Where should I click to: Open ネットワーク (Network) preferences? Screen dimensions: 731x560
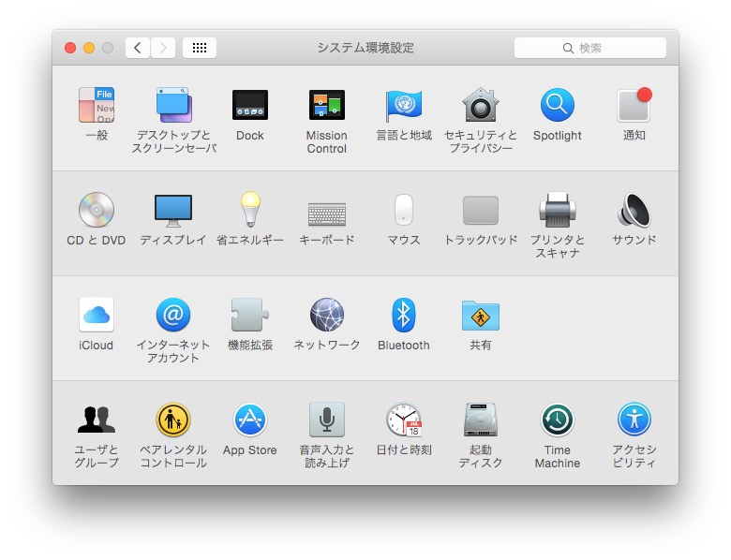click(327, 315)
